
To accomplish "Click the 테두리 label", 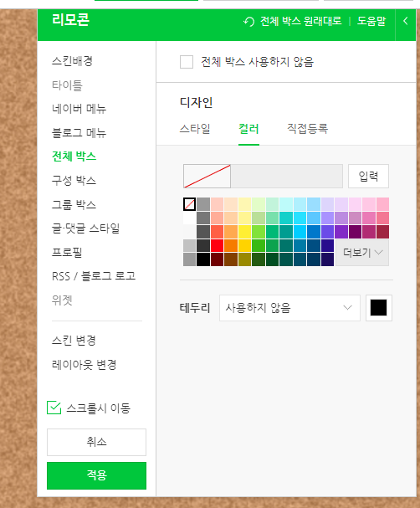I will 195,308.
